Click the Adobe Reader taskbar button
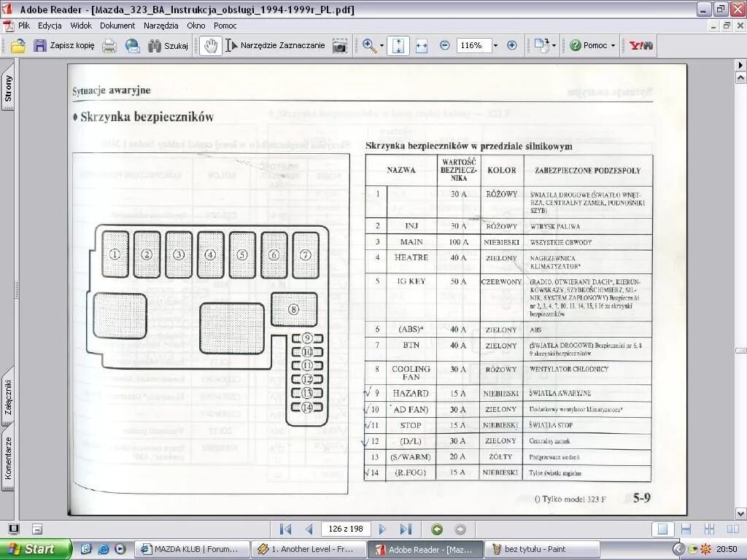 tap(425, 549)
